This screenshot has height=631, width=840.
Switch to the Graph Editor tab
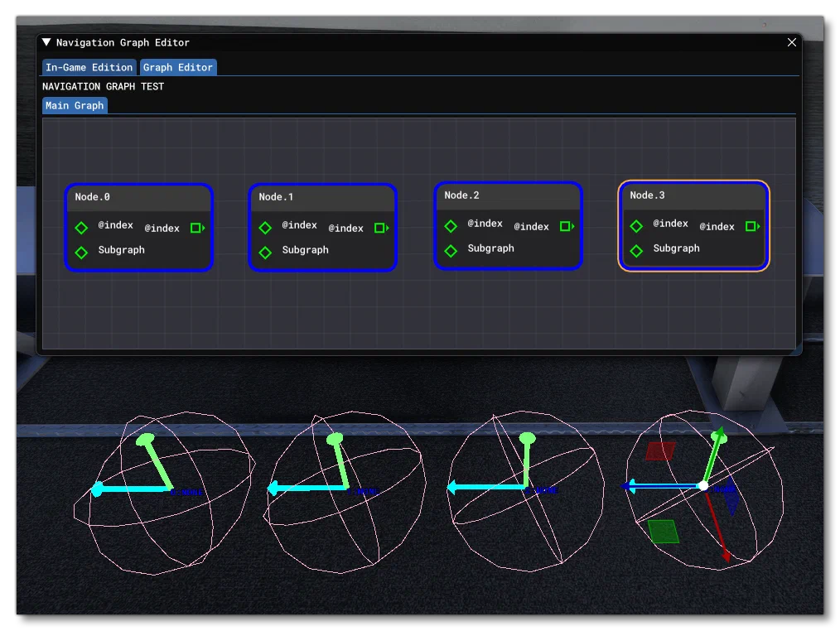[x=178, y=68]
